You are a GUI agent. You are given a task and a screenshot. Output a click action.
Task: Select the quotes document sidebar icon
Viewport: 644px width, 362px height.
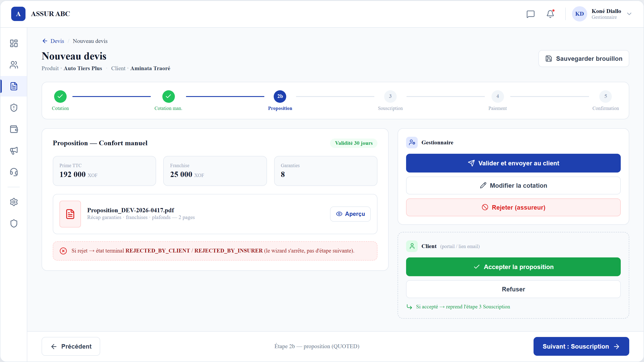(14, 86)
